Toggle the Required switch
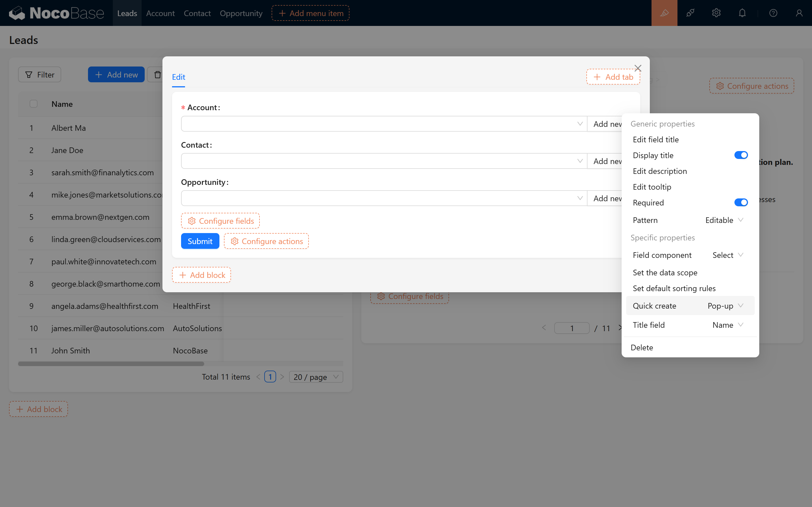The image size is (812, 507). 741,203
